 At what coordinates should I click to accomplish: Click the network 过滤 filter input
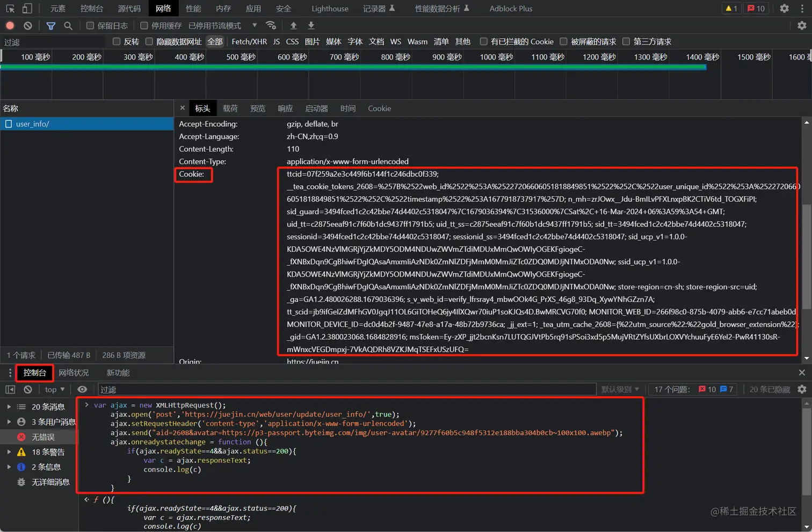[x=54, y=42]
